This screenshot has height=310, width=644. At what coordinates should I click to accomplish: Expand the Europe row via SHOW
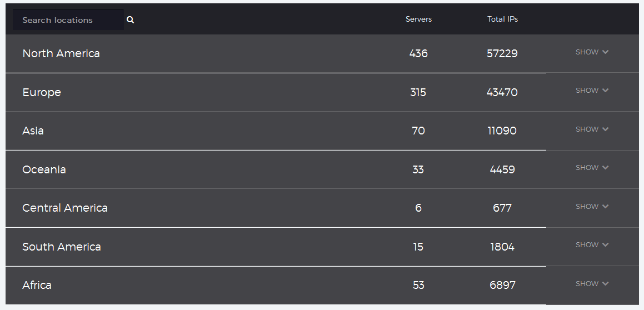tap(592, 91)
